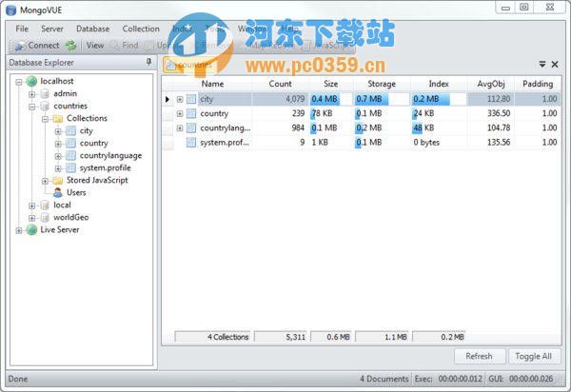Screen dimensions: 571x392
Task: Sort by the Name column header
Action: coord(212,84)
